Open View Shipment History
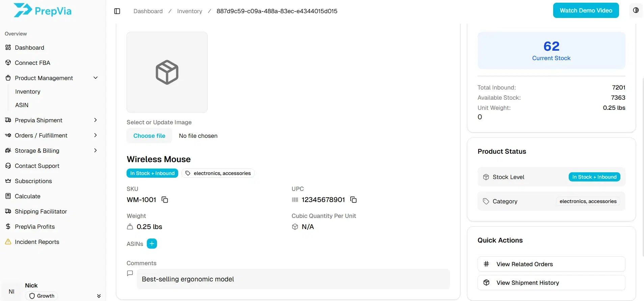This screenshot has height=301, width=644. coord(552,282)
